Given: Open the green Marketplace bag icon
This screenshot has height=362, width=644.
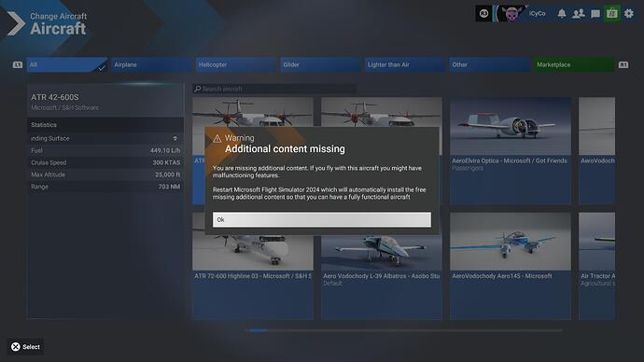Looking at the screenshot, I should pyautogui.click(x=612, y=14).
